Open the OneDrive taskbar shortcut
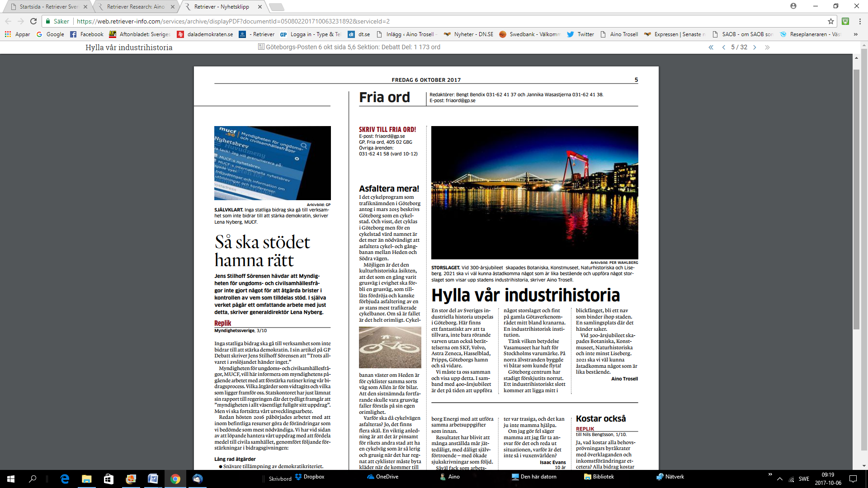This screenshot has height=488, width=868. click(382, 477)
